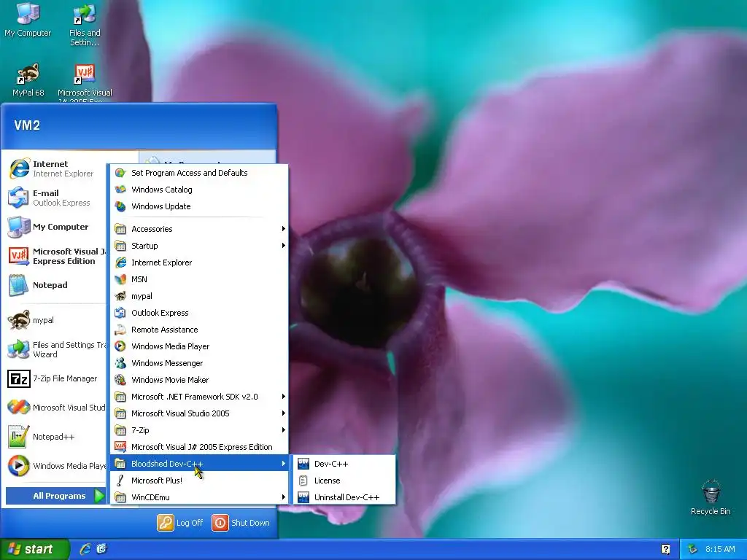Launch Notepad from Start menu
747x560 pixels.
(56, 285)
